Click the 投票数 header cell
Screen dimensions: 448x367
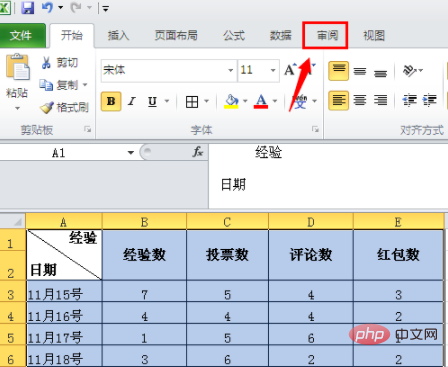point(227,255)
